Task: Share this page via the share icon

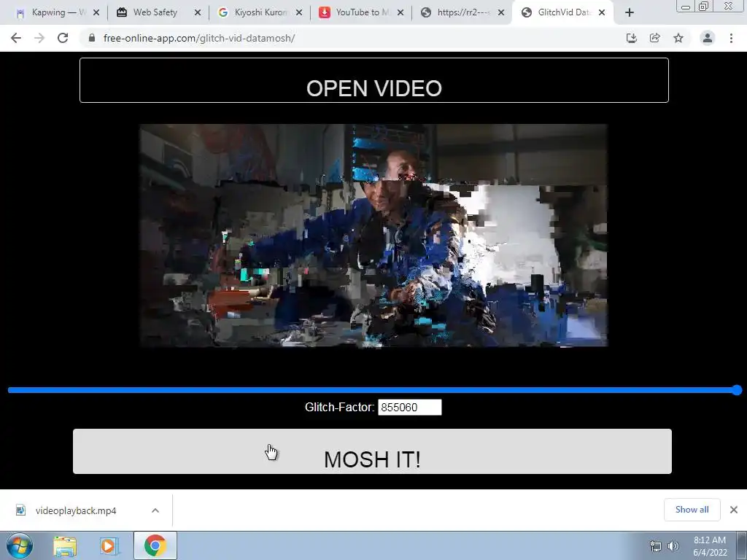Action: click(x=654, y=38)
